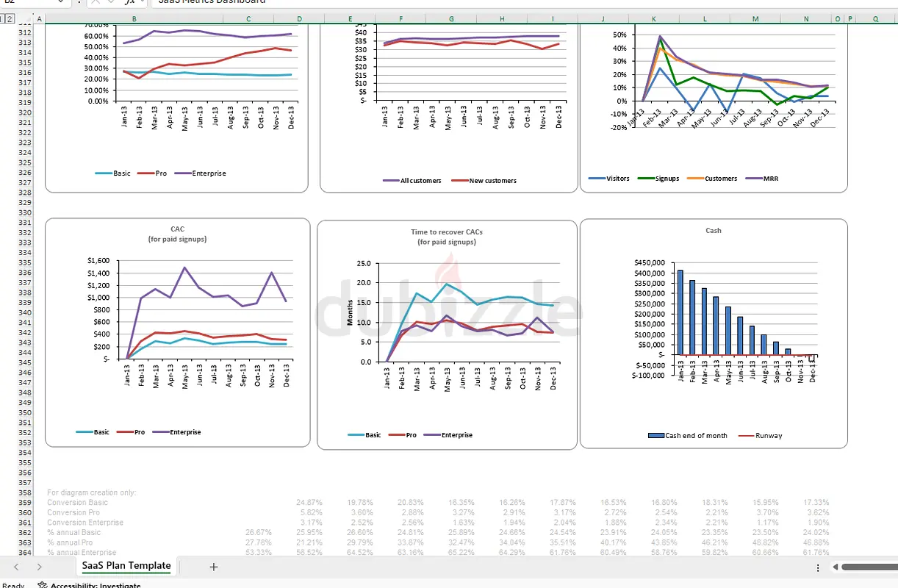Image resolution: width=898 pixels, height=588 pixels.
Task: Select column B header
Action: [x=133, y=18]
